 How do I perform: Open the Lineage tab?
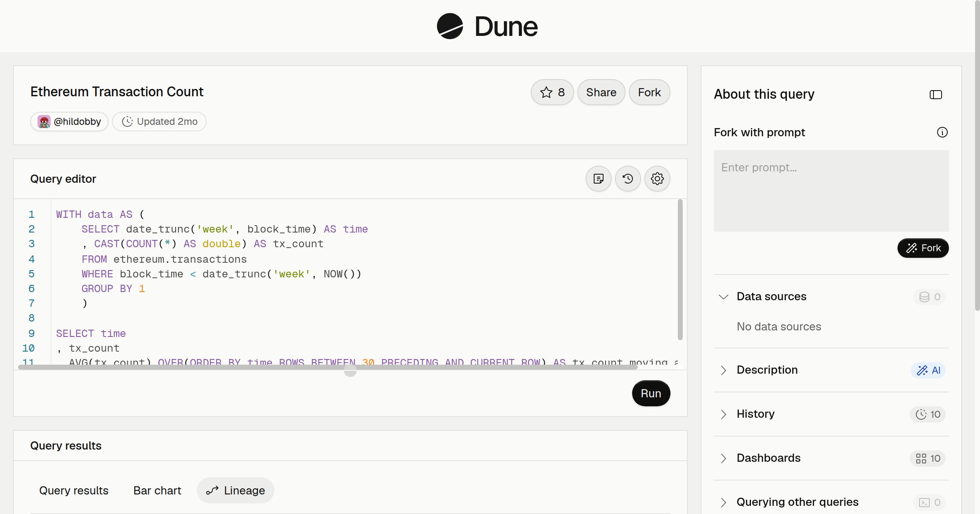(236, 490)
